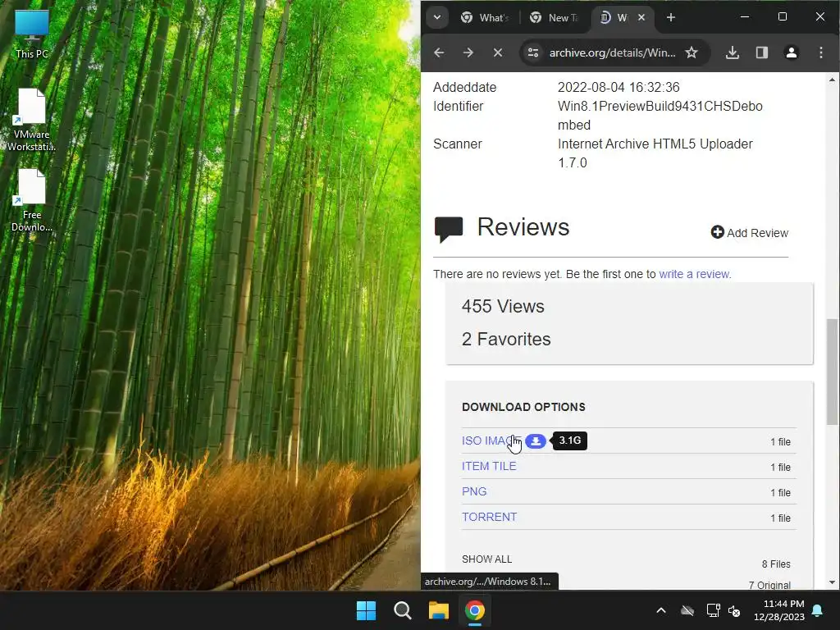Viewport: 840px width, 630px height.
Task: Open Chrome downloads icon
Action: [x=733, y=52]
